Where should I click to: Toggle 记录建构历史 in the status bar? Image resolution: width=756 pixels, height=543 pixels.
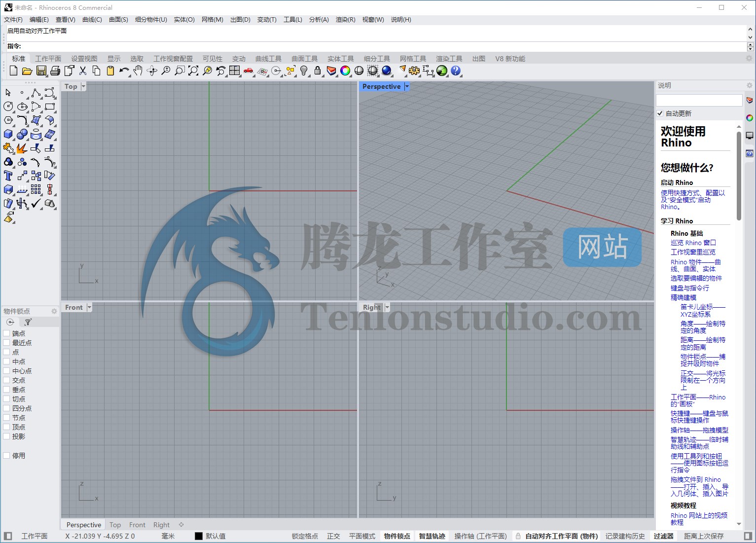(625, 536)
